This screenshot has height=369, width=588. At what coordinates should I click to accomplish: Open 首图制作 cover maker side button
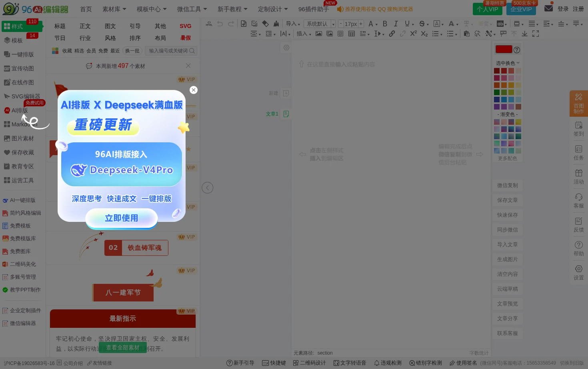579,103
